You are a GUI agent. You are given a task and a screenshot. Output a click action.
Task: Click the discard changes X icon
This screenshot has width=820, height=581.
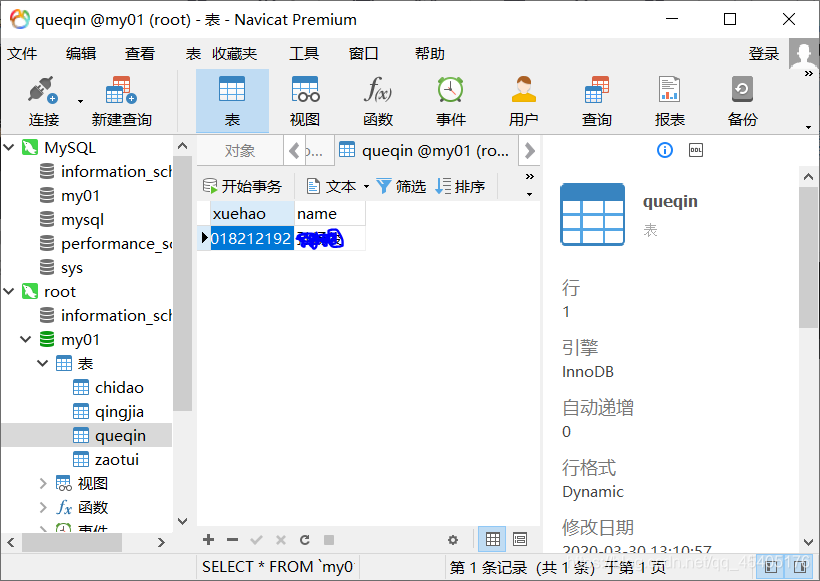(281, 540)
